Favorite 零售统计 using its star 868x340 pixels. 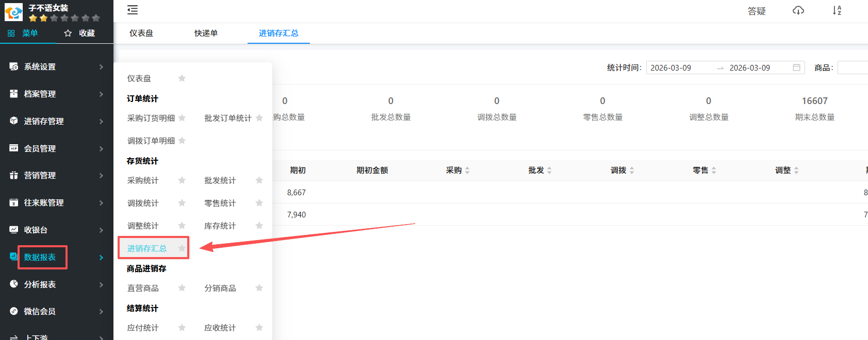pos(259,203)
